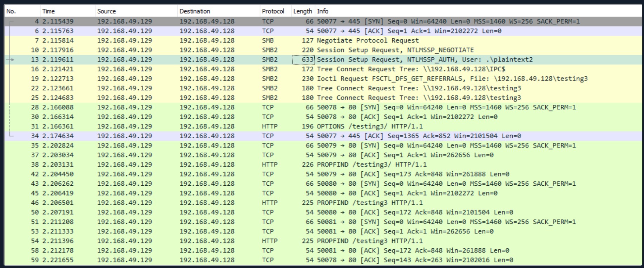644x268 pixels.
Task: Select packet 58 ACK Seq=172 Win=261888
Action: point(323,250)
